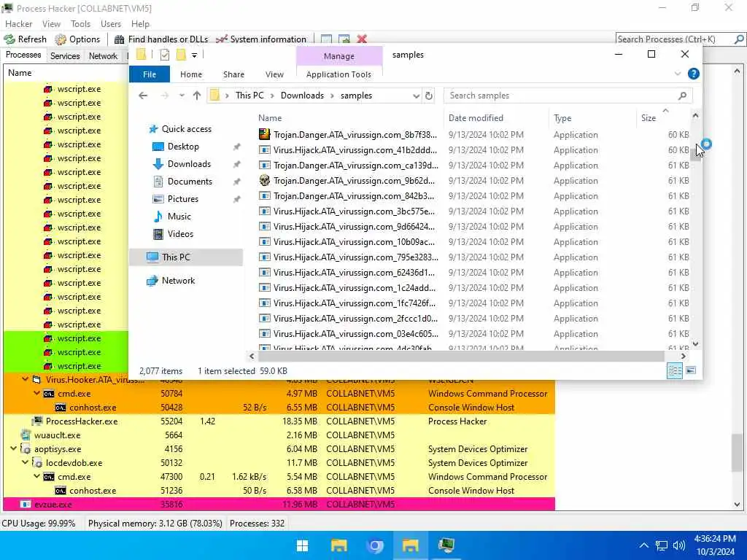Sort files by Type column

click(592, 118)
